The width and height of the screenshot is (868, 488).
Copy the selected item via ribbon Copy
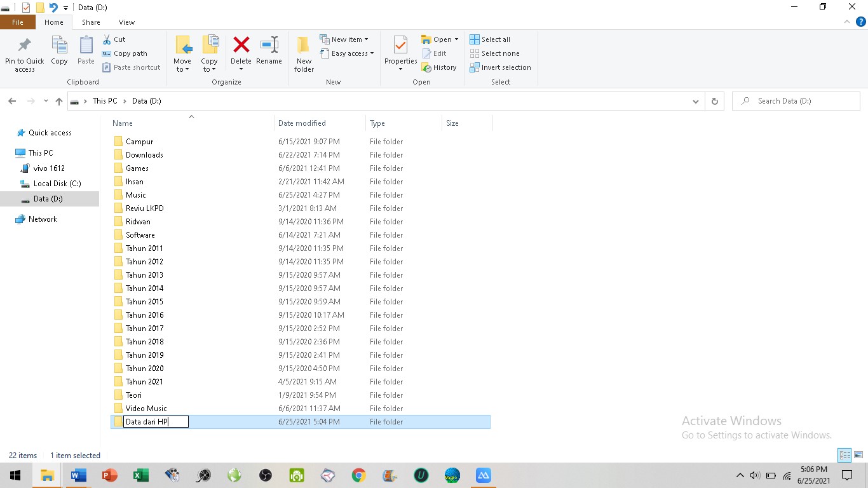tap(59, 51)
